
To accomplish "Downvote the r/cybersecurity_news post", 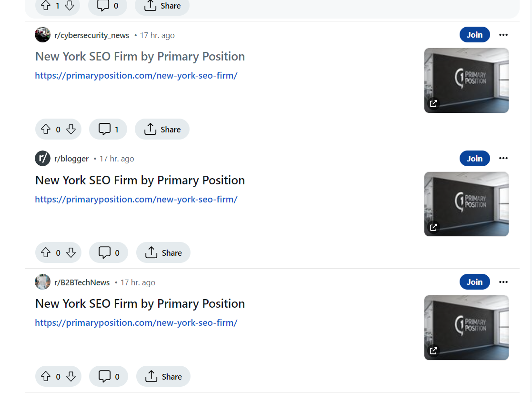I will click(71, 129).
